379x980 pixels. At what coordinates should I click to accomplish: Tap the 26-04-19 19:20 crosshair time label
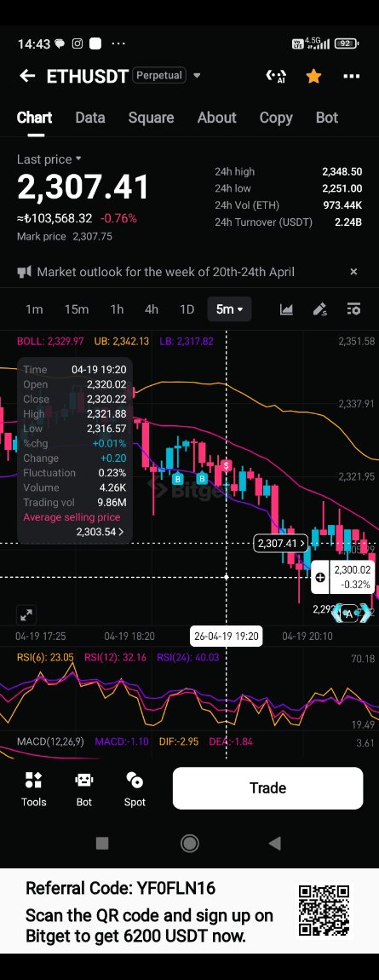tap(226, 637)
